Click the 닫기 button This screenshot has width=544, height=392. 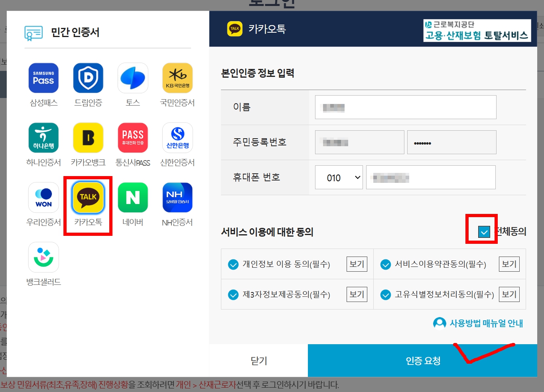[x=258, y=361]
